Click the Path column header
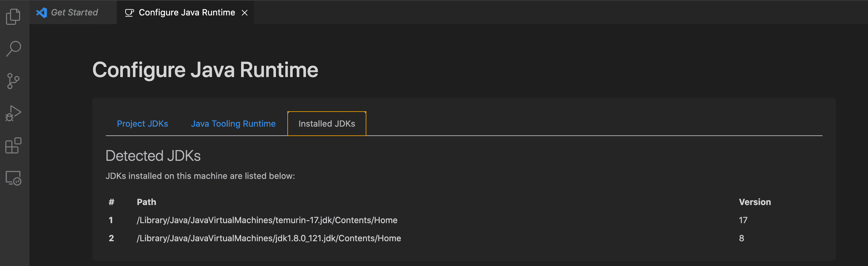Viewport: 868px width, 266px height. click(x=146, y=202)
